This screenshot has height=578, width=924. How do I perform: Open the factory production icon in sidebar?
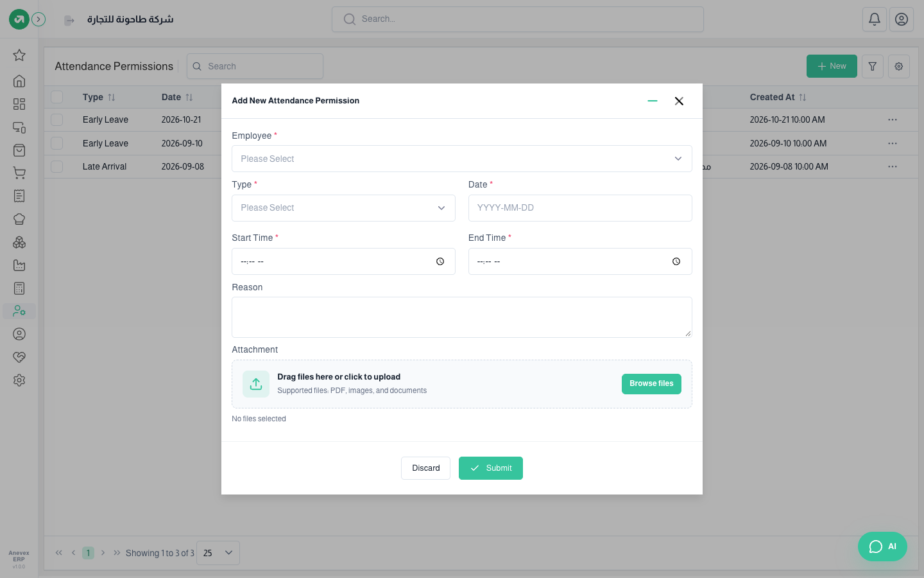(x=19, y=265)
